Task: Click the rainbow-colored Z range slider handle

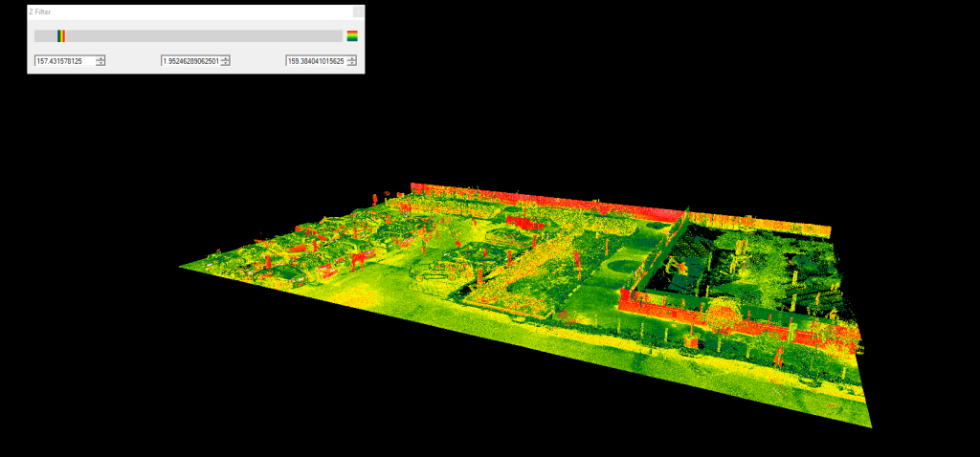Action: (x=61, y=36)
